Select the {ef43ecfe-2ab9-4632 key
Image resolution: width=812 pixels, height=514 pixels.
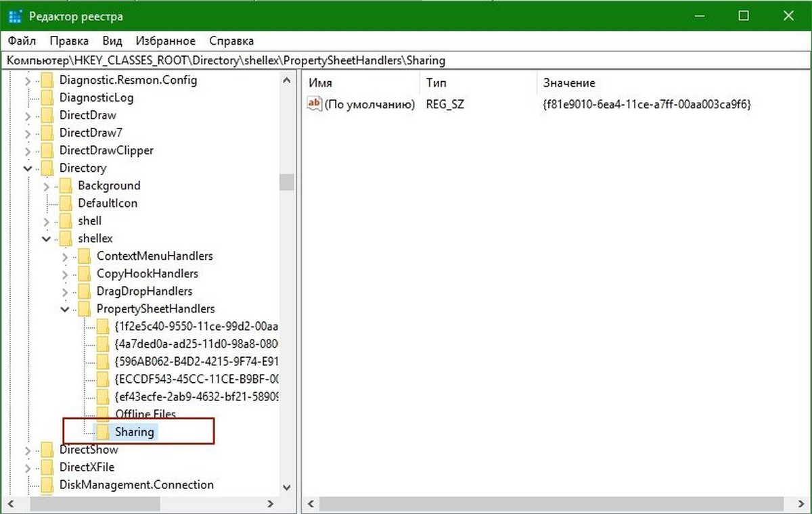pyautogui.click(x=196, y=396)
